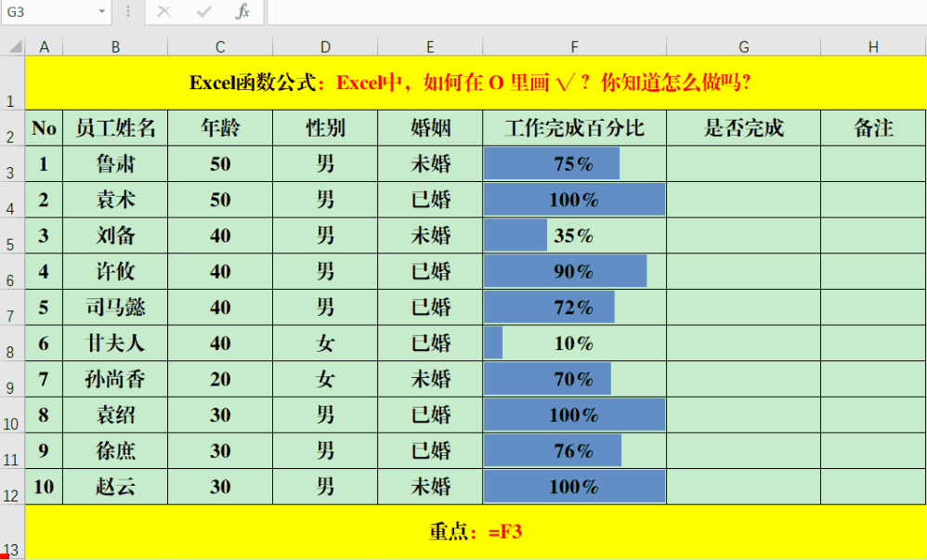Click into the formula bar input
Screen dimensions: 927x560
click(x=597, y=11)
